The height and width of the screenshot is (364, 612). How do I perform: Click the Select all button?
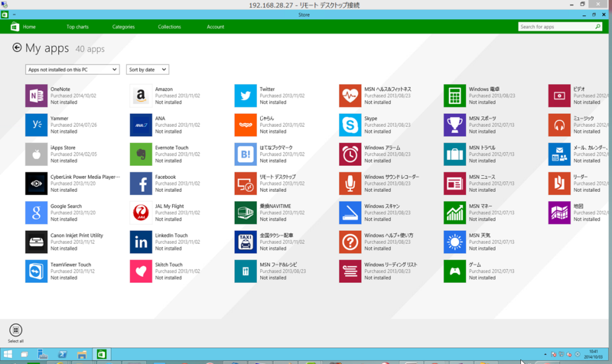pyautogui.click(x=15, y=333)
